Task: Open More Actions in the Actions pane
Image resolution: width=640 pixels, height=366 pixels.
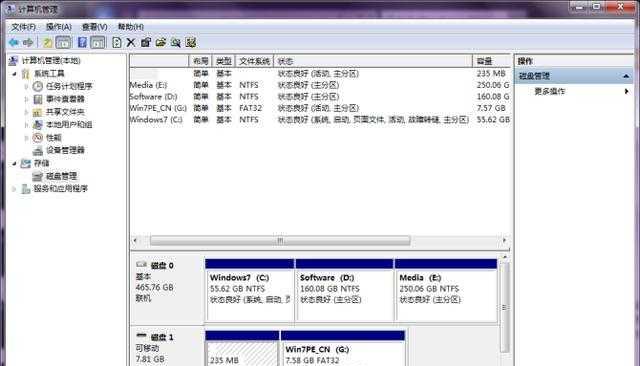Action: (x=550, y=91)
